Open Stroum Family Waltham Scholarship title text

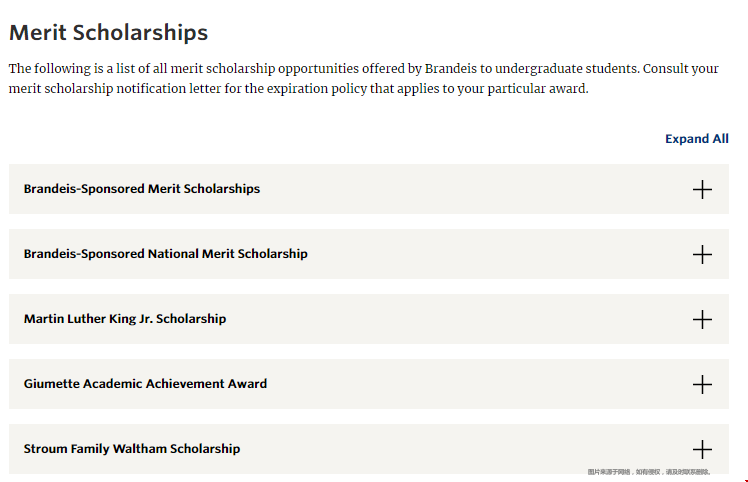click(x=132, y=449)
